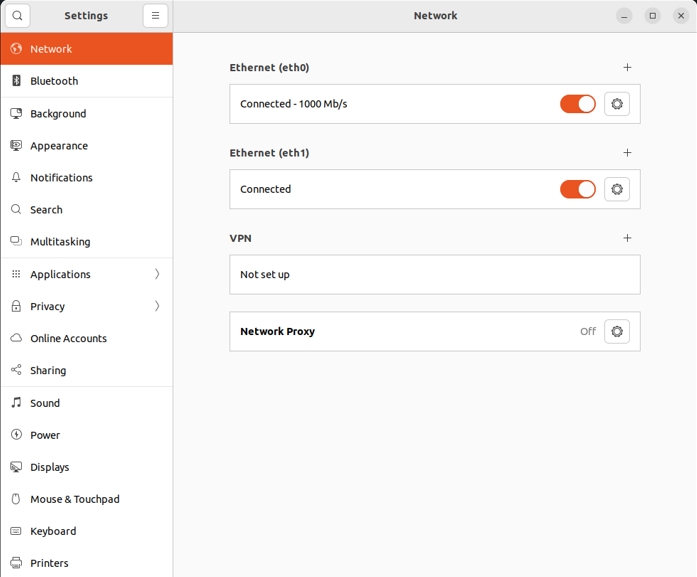Expand the Privacy submenu chevron
The width and height of the screenshot is (697, 577).
(x=157, y=306)
